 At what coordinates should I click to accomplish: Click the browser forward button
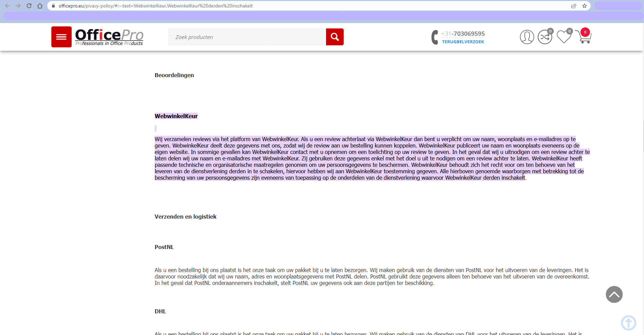pos(18,6)
